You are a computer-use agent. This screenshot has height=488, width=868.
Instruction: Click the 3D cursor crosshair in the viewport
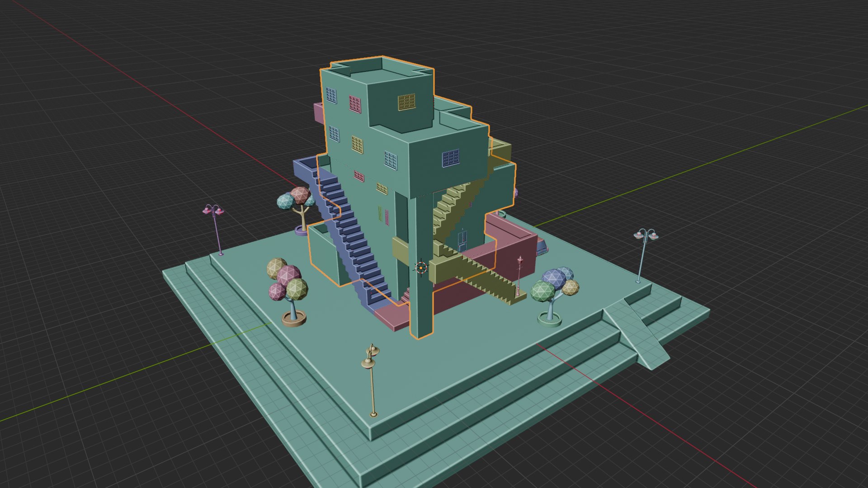[421, 268]
